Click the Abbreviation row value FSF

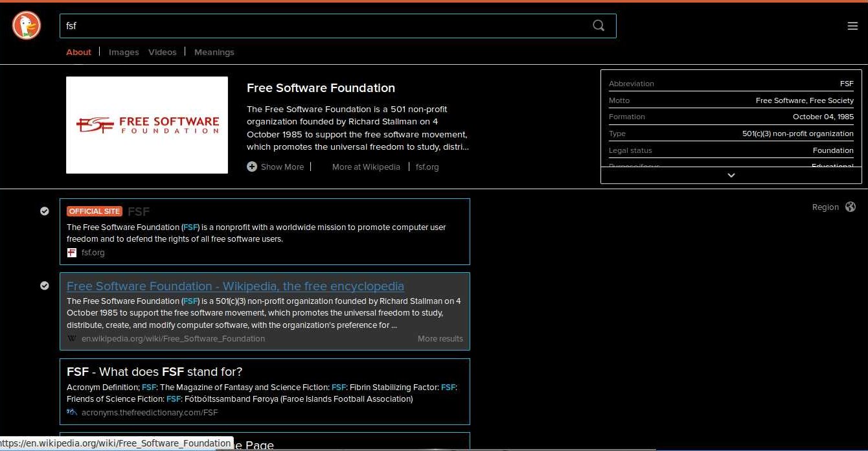[847, 84]
